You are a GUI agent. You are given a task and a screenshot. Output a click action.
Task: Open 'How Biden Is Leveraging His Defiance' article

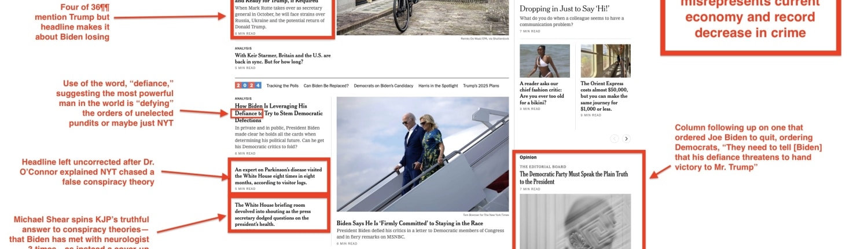coord(279,113)
